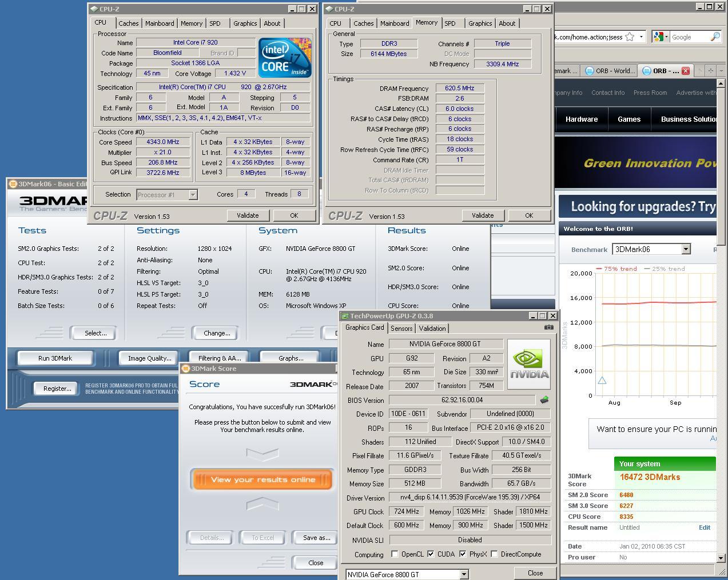The image size is (728, 580).
Task: Click the Intel Core i7 logo in CPU-Z
Action: 285,58
